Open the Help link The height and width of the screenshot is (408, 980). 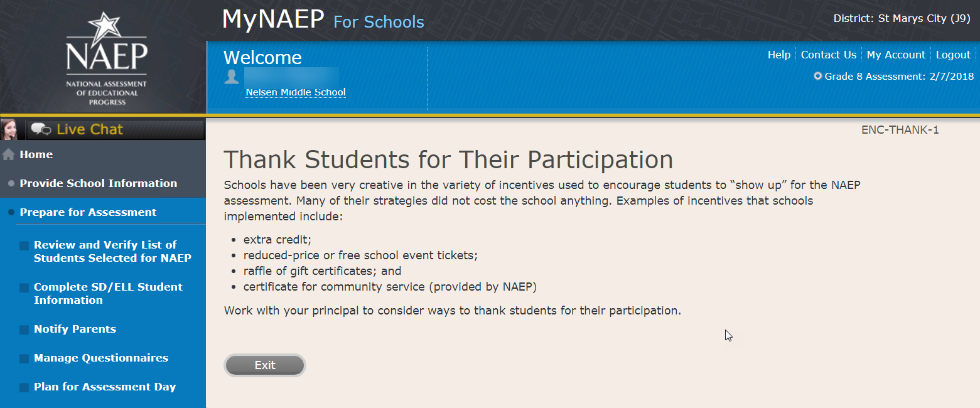(778, 55)
